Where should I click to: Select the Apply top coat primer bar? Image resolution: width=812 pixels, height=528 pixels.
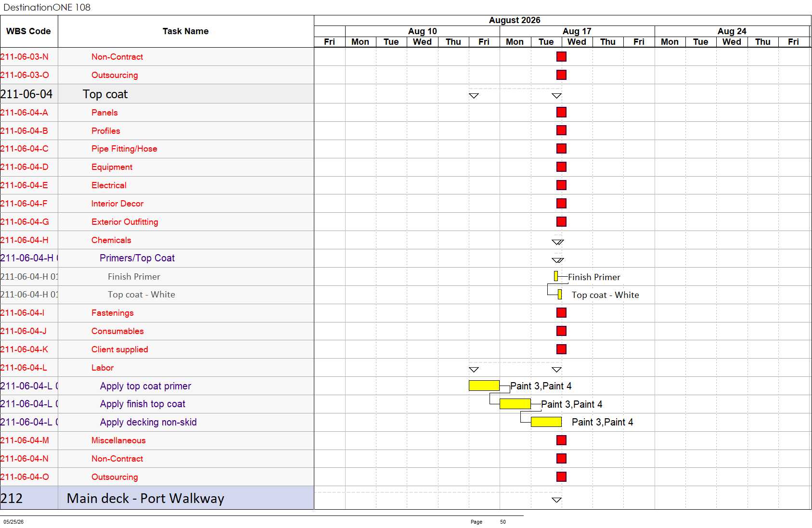484,386
